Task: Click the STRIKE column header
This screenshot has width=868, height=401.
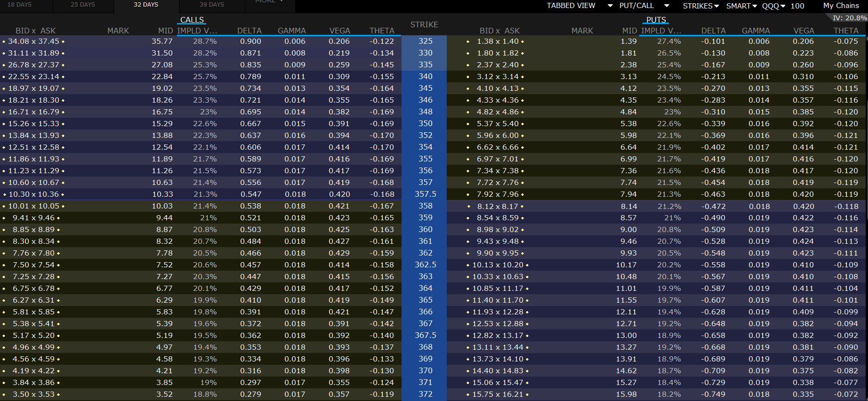Action: (424, 24)
